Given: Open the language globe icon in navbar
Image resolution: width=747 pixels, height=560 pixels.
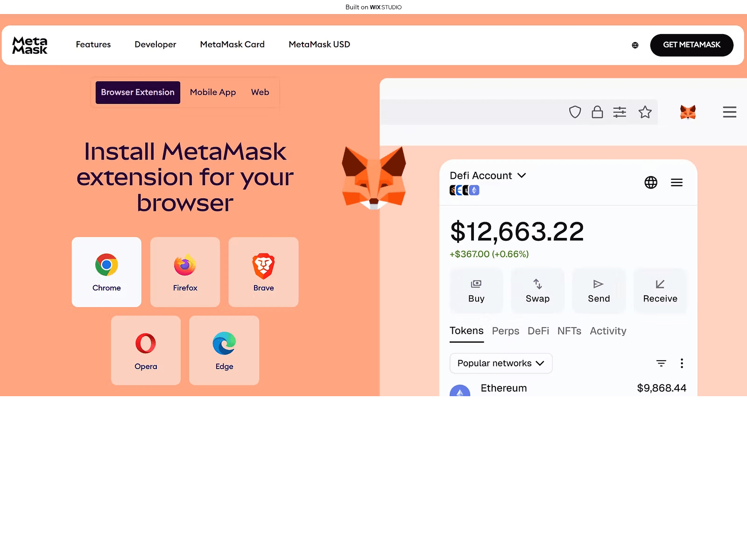Looking at the screenshot, I should pyautogui.click(x=635, y=45).
